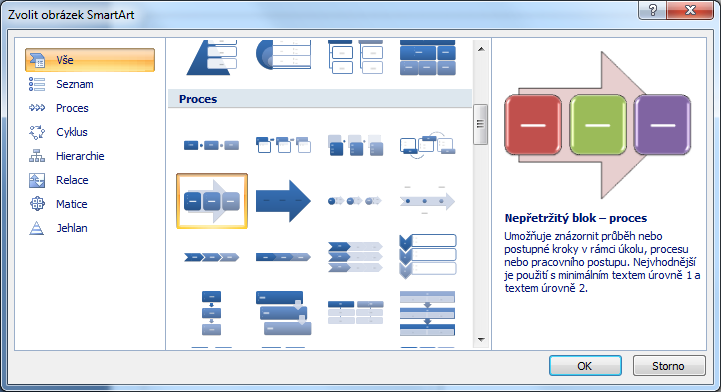The width and height of the screenshot is (721, 392).
Task: Click the green box in the preview
Action: click(598, 125)
